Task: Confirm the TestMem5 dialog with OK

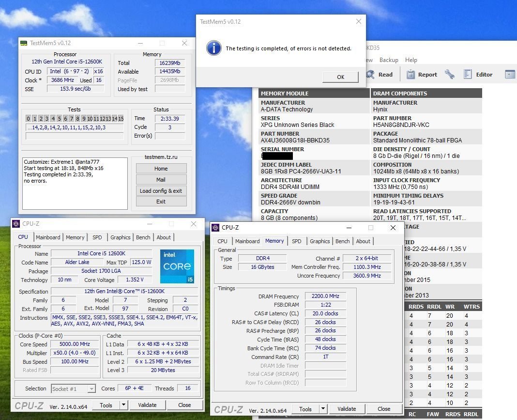Action: [x=341, y=77]
